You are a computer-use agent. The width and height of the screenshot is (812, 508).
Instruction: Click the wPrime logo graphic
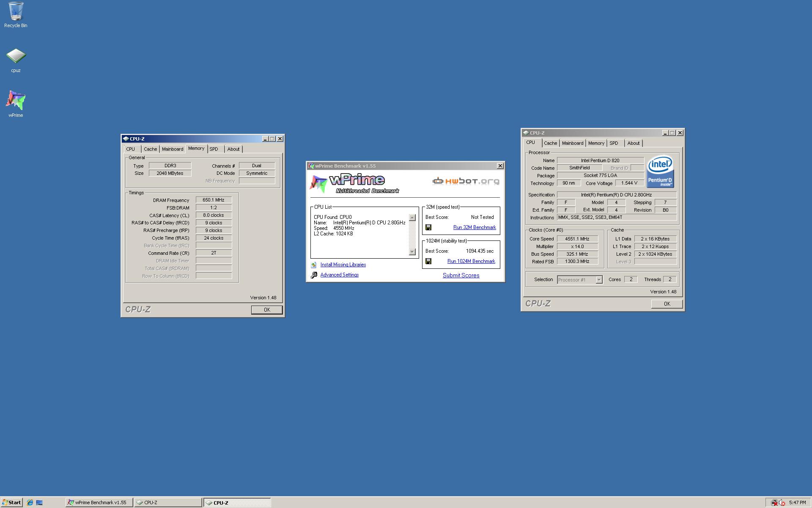point(354,183)
